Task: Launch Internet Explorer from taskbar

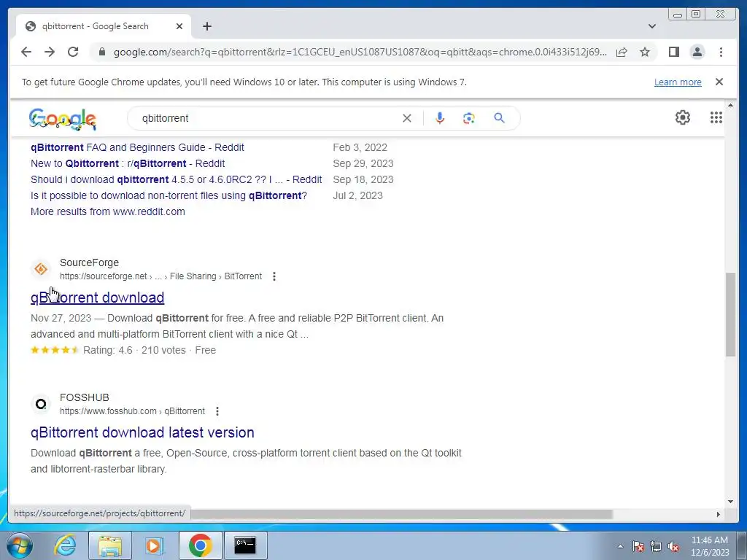Action: (65, 545)
